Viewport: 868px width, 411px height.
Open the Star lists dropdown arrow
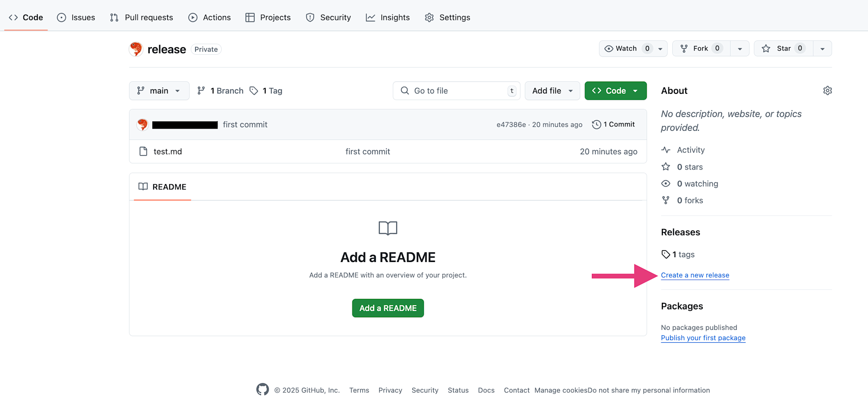pos(822,49)
